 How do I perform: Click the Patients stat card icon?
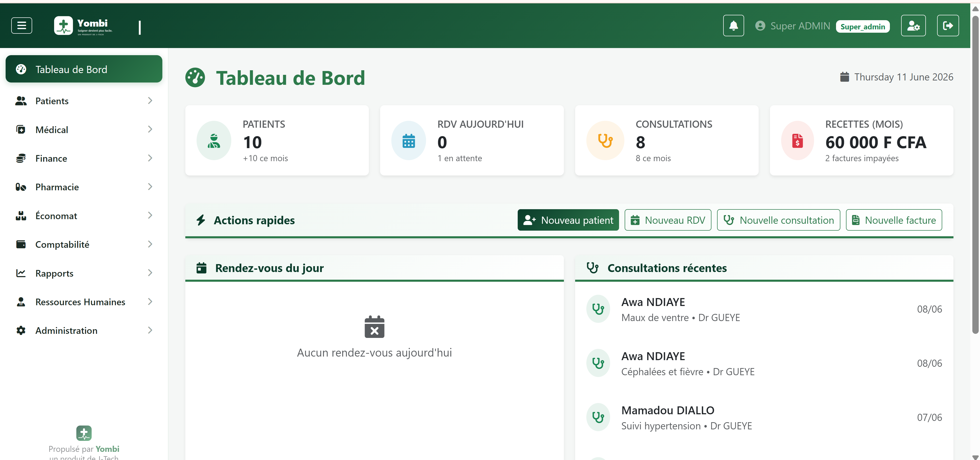point(214,140)
